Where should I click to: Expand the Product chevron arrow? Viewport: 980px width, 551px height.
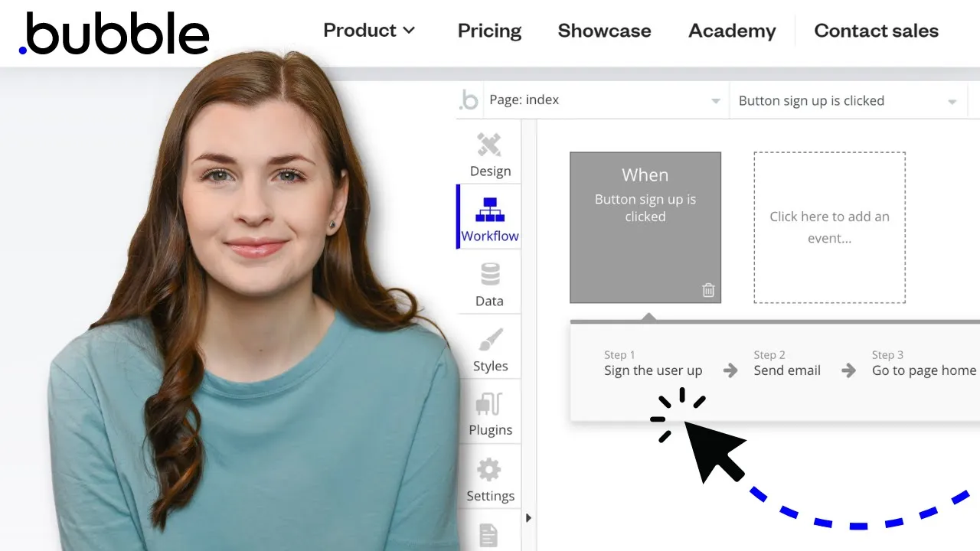[409, 31]
